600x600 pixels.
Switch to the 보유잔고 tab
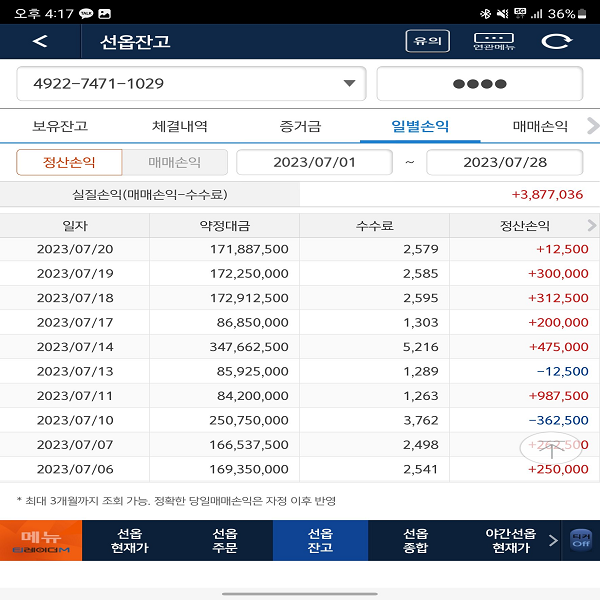click(x=60, y=126)
